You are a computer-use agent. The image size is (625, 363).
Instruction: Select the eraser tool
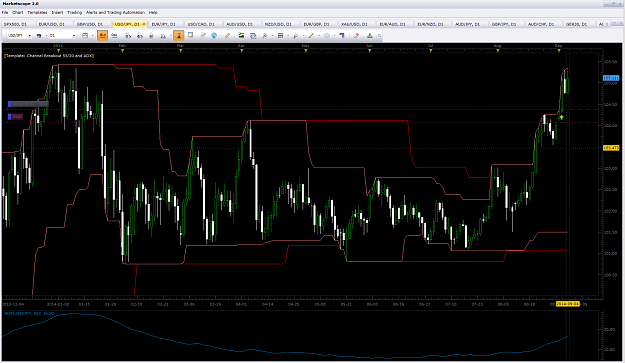point(356,35)
